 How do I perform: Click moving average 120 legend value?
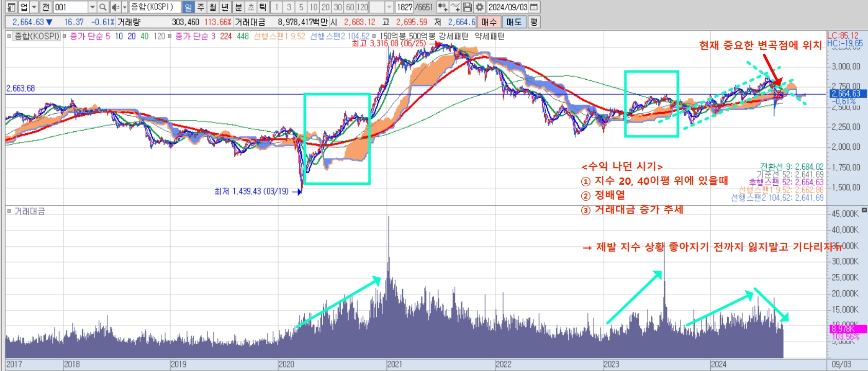[x=159, y=36]
